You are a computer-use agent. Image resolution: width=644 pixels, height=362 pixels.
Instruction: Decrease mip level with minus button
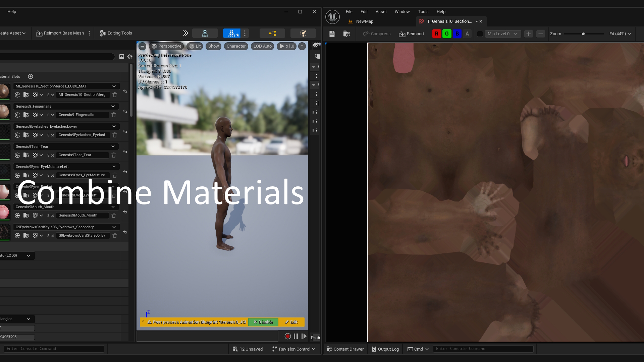(541, 34)
